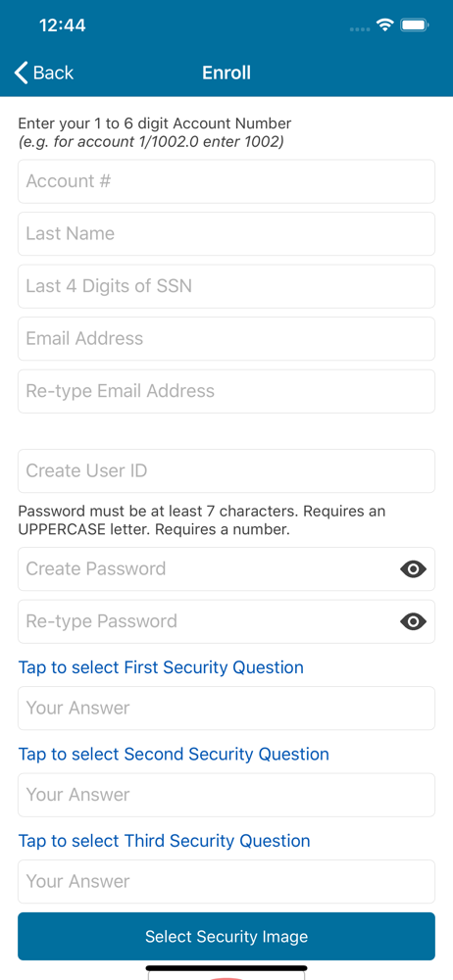Open Third Security Question selector
The image size is (453, 980).
click(x=164, y=841)
